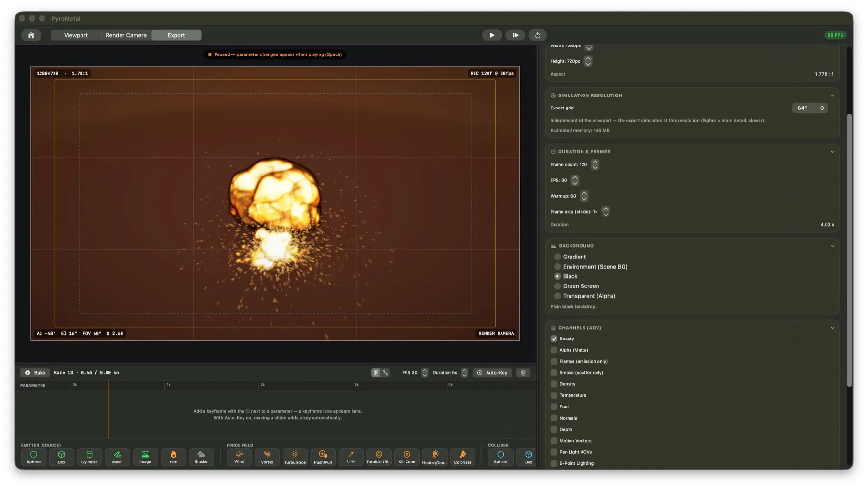Image resolution: width=868 pixels, height=488 pixels.
Task: Enable Flames (emission only) channel
Action: coord(554,362)
